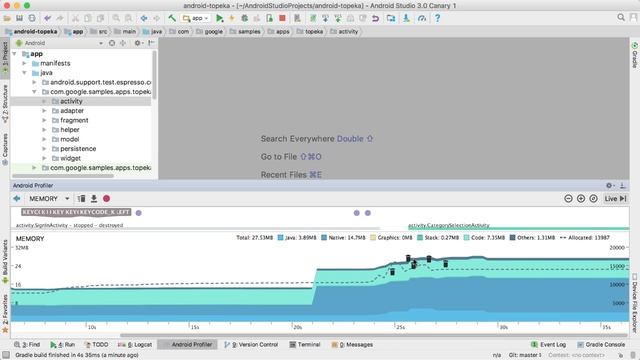Toggle the Build Variants tool window
Image resolution: width=640 pixels, height=360 pixels.
(5, 261)
